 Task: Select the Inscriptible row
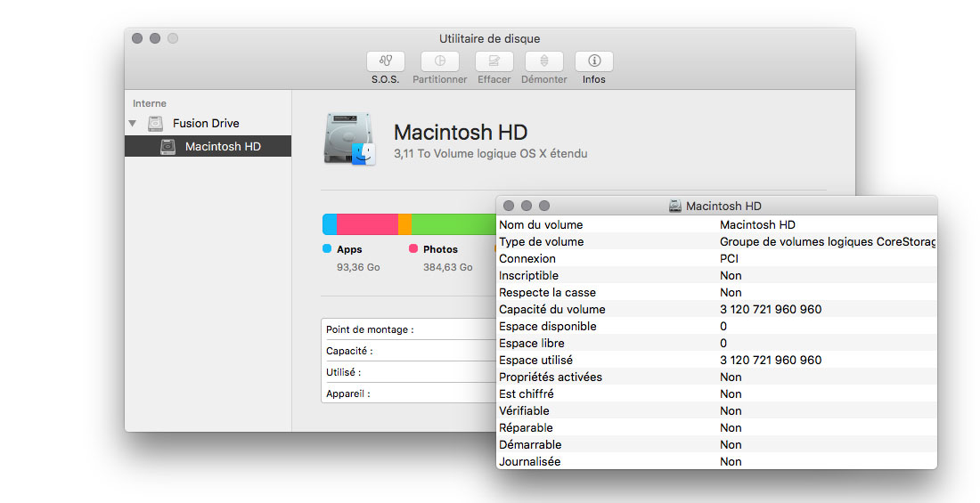coord(716,275)
